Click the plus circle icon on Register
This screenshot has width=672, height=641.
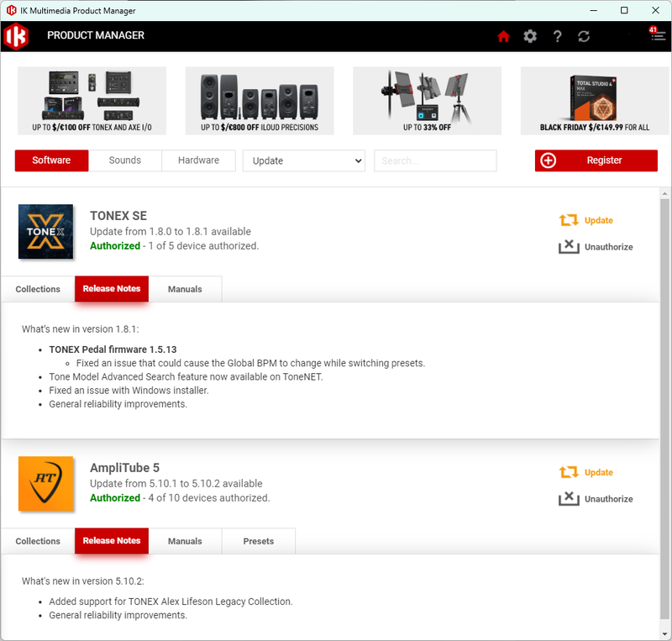click(x=549, y=160)
